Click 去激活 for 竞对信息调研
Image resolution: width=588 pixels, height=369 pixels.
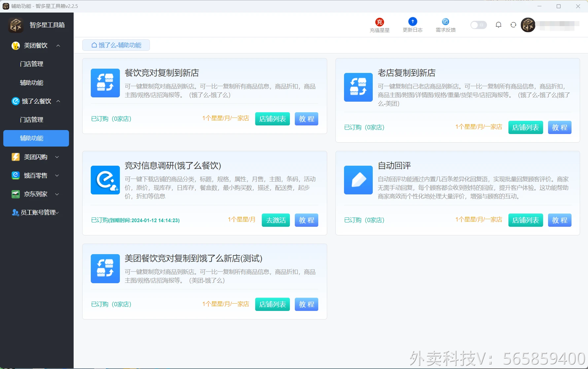[276, 220]
